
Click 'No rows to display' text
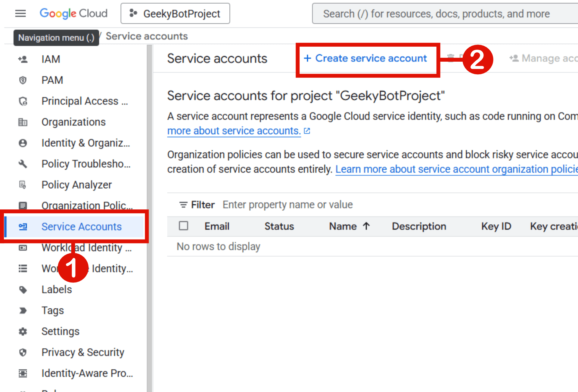pos(218,246)
